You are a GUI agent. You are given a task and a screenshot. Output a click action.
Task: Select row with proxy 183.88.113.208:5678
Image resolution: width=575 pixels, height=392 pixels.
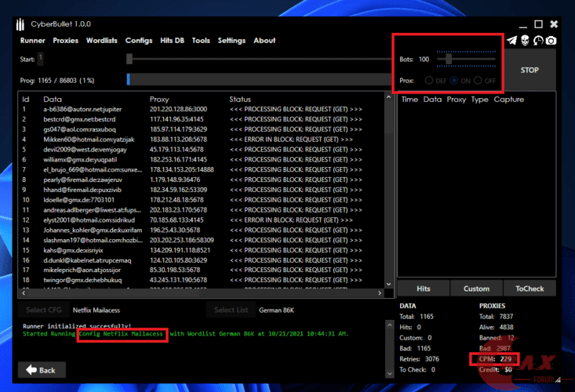(201, 140)
